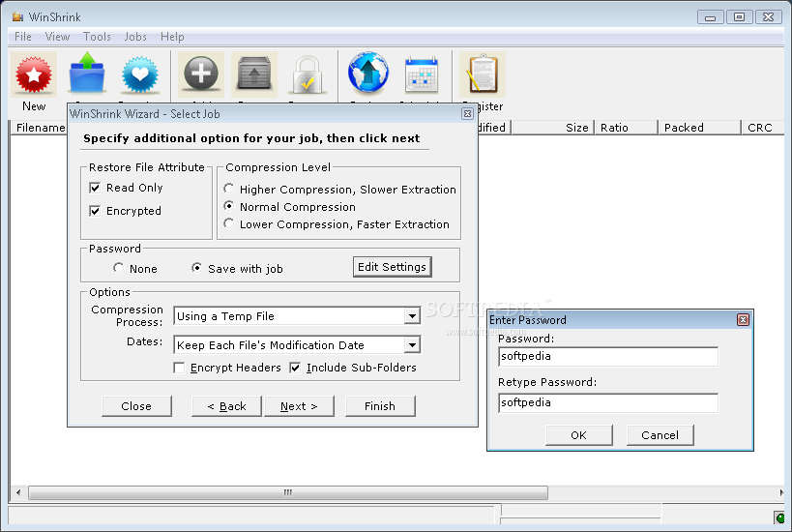
Task: Toggle Include Sub-Folders checkbox
Action: (295, 368)
